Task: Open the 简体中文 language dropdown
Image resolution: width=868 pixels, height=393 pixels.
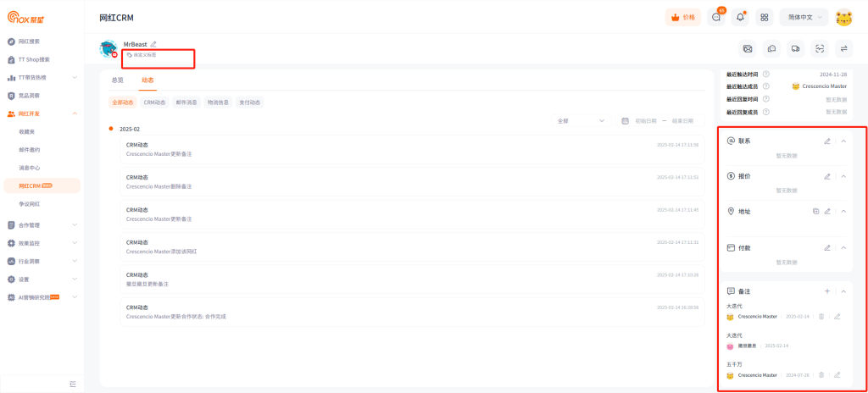Action: [804, 17]
